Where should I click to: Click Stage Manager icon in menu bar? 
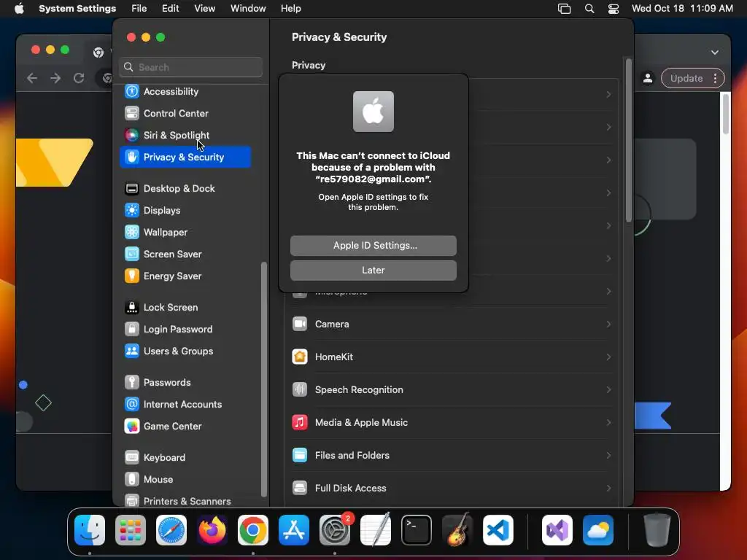(564, 9)
